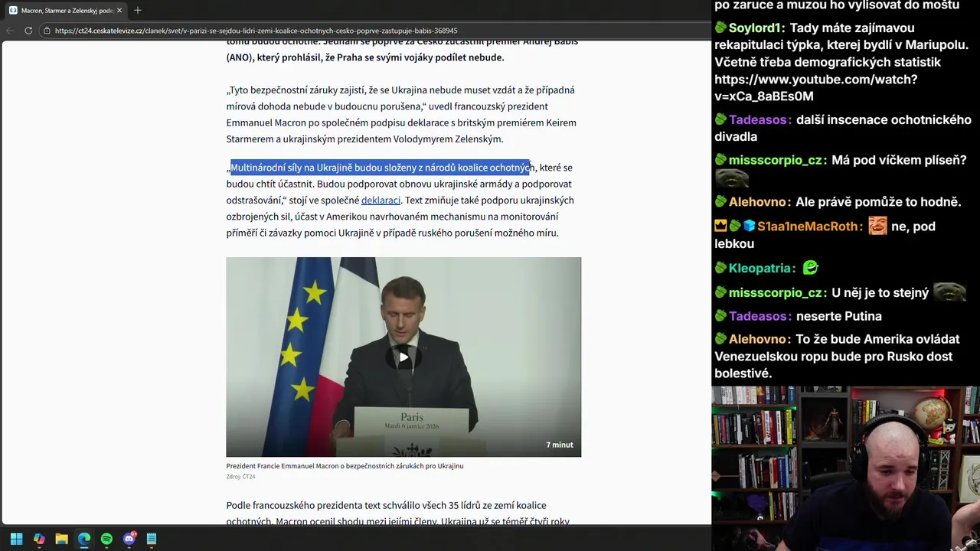Open File Explorer from the taskbar
980x551 pixels.
point(61,539)
